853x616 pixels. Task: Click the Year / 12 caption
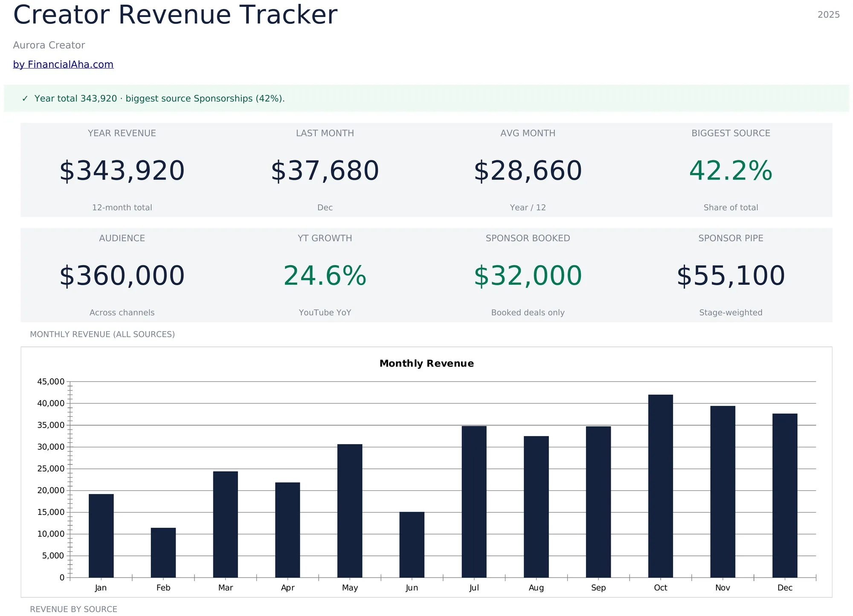pos(528,208)
